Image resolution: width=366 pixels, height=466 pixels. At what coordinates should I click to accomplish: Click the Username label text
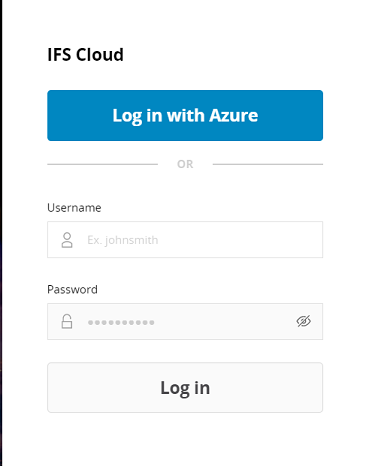74,208
